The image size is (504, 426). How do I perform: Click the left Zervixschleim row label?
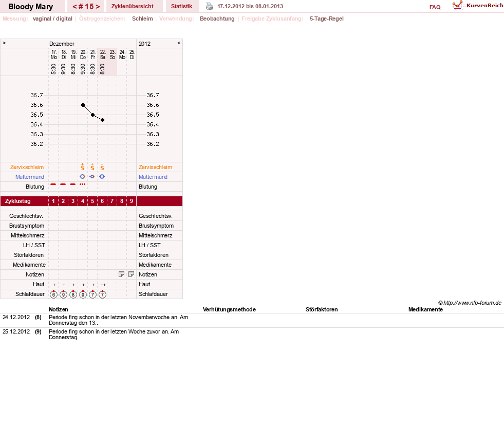(27, 167)
